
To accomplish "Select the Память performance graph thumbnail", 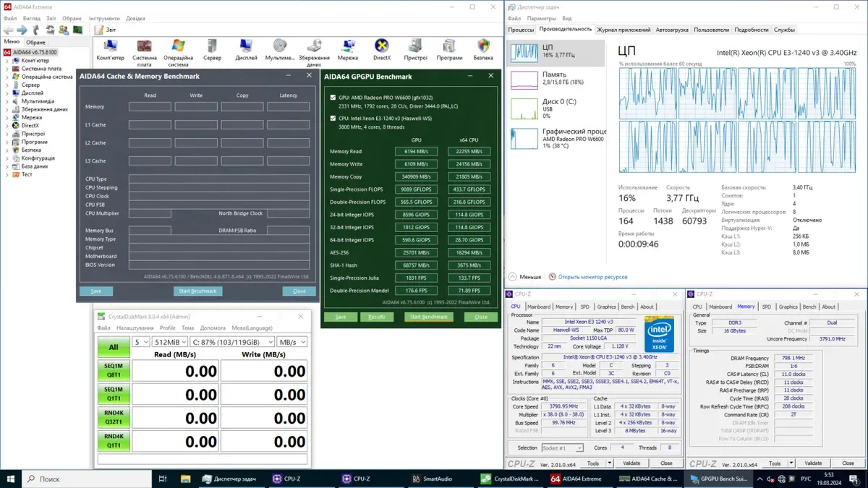I will (x=524, y=79).
